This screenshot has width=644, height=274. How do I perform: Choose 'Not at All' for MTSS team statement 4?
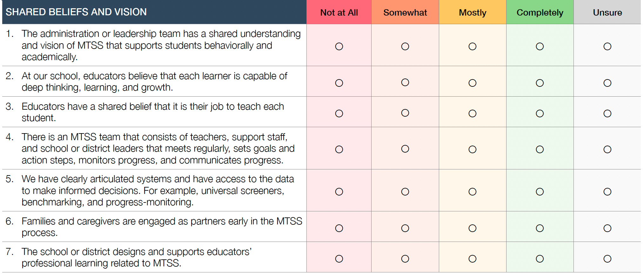coord(339,149)
